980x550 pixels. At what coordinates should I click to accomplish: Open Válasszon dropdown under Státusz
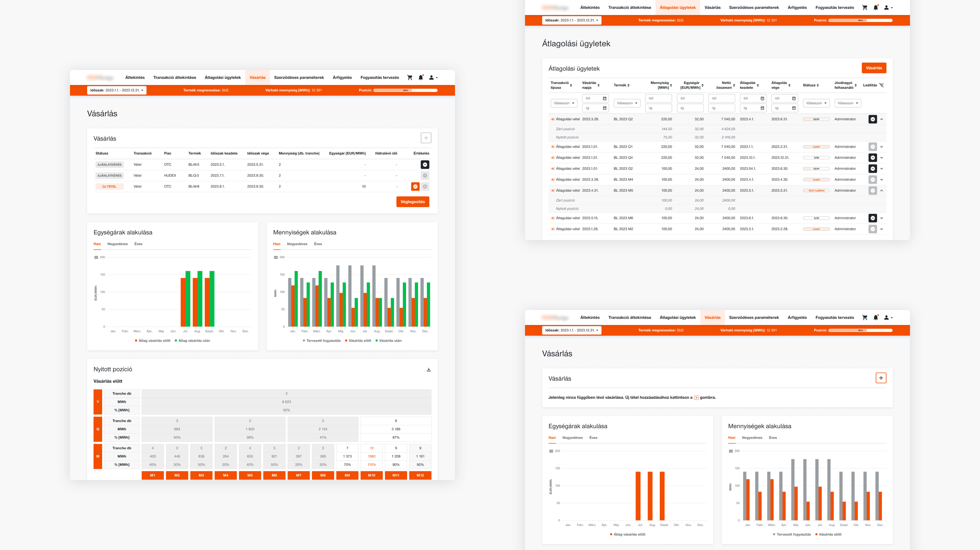coord(816,103)
